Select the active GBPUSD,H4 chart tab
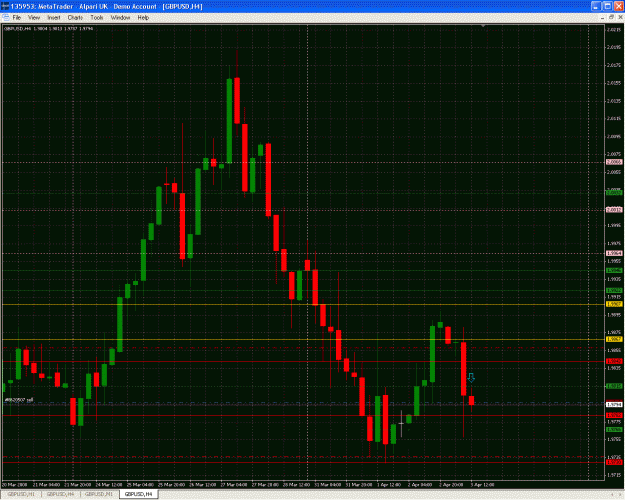The image size is (625, 500). [x=138, y=494]
